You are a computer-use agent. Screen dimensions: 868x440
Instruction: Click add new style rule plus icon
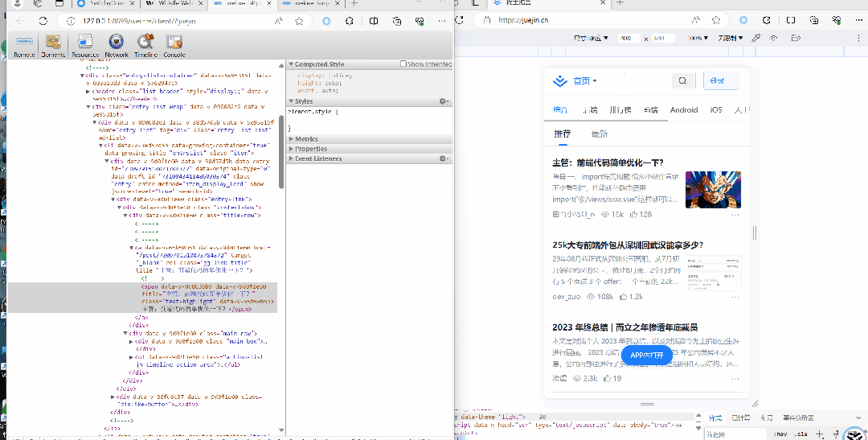pos(820,434)
